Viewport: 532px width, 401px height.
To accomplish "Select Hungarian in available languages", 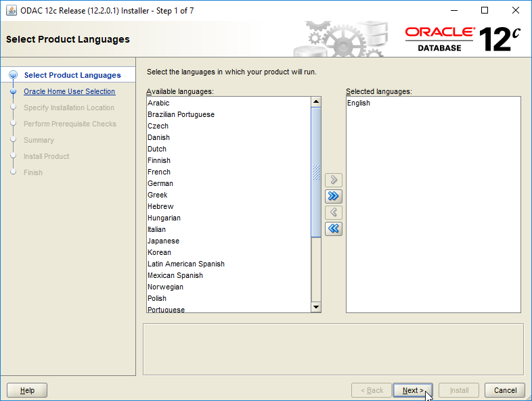I will click(229, 218).
